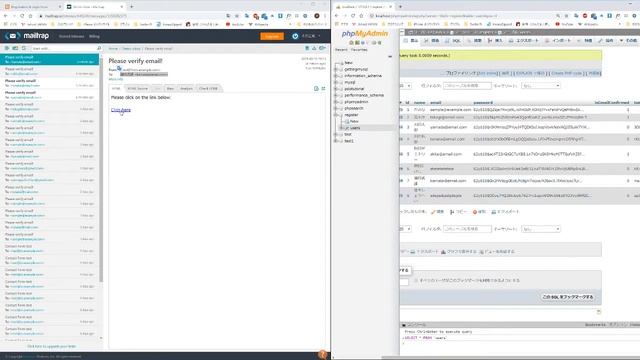Sort by the email column header
Screen dimensions: 640x360
click(x=436, y=103)
